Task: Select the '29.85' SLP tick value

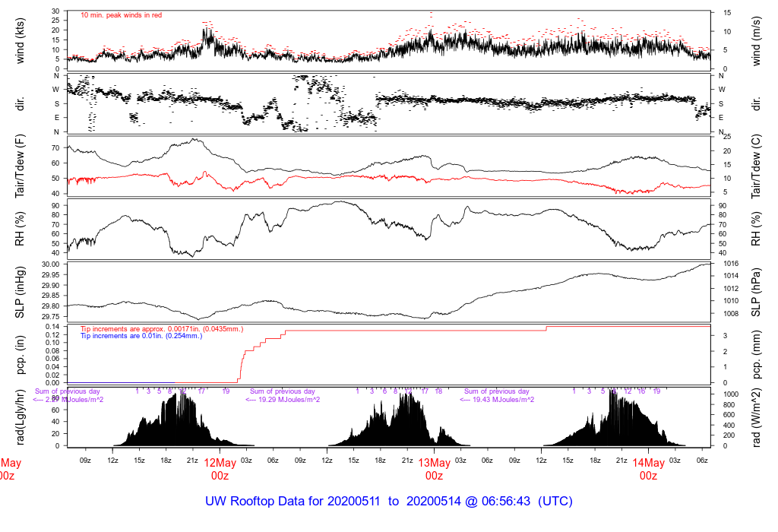Action: [x=51, y=296]
